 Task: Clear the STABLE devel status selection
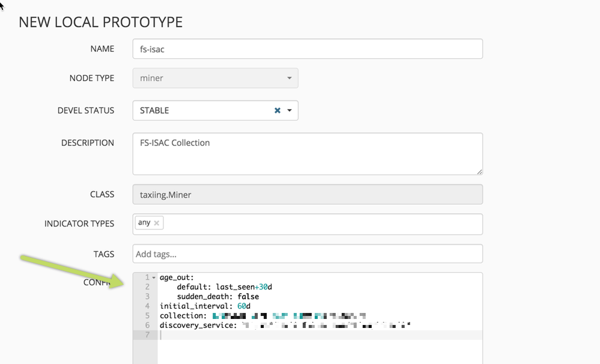coord(277,111)
